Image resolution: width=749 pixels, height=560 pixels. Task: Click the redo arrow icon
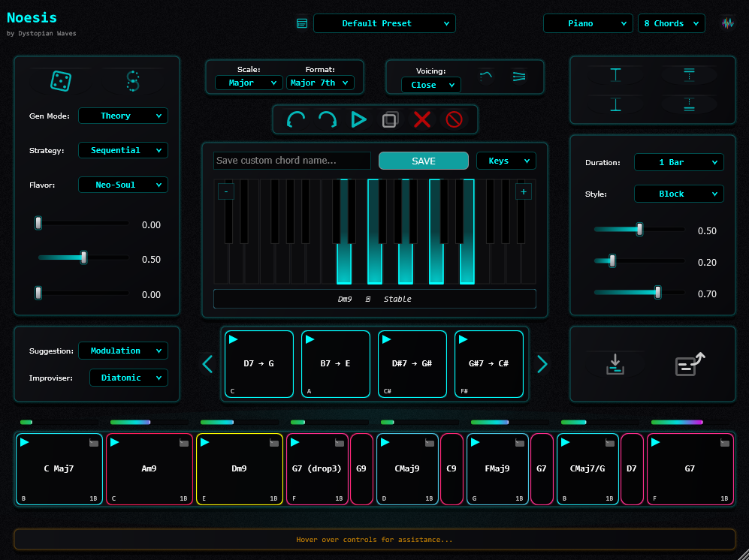click(328, 119)
